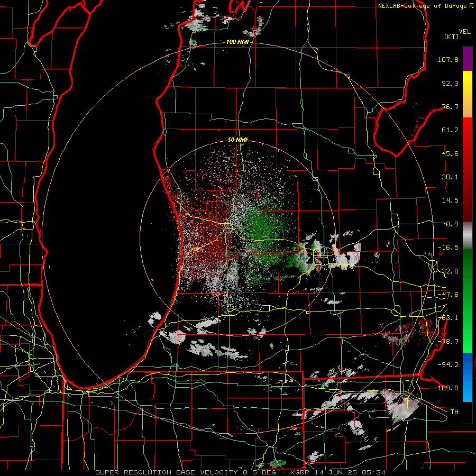The height and width of the screenshot is (476, 476).
Task: Select the 76.7 scale value
Action: coord(450,106)
